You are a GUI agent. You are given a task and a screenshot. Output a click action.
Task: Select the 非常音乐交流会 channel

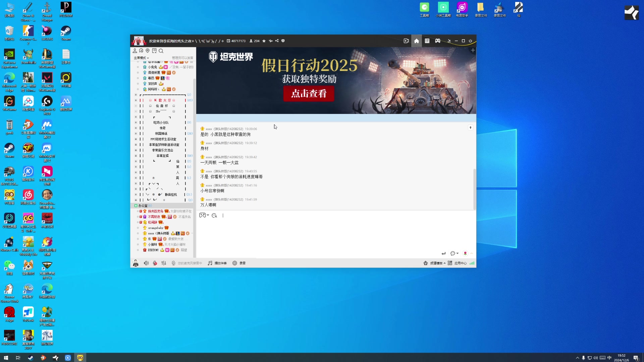coord(163,150)
